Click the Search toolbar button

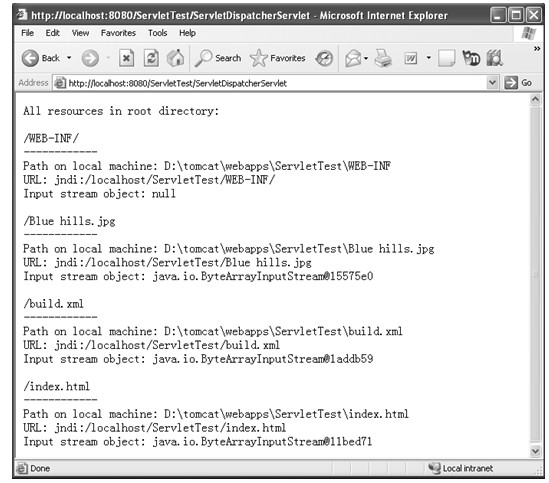pos(218,58)
